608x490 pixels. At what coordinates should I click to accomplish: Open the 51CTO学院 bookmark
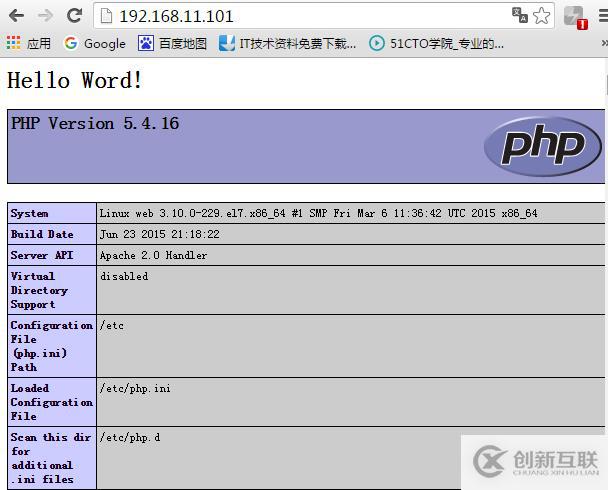pyautogui.click(x=436, y=43)
